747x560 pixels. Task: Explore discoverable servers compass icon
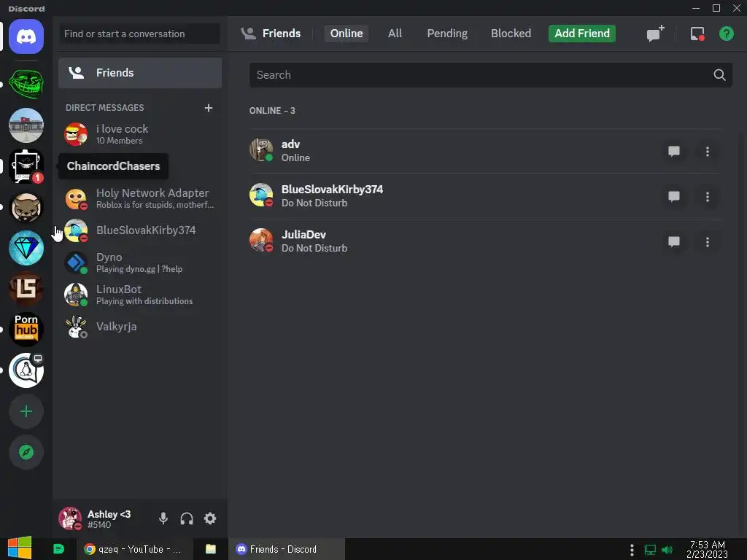tap(26, 452)
